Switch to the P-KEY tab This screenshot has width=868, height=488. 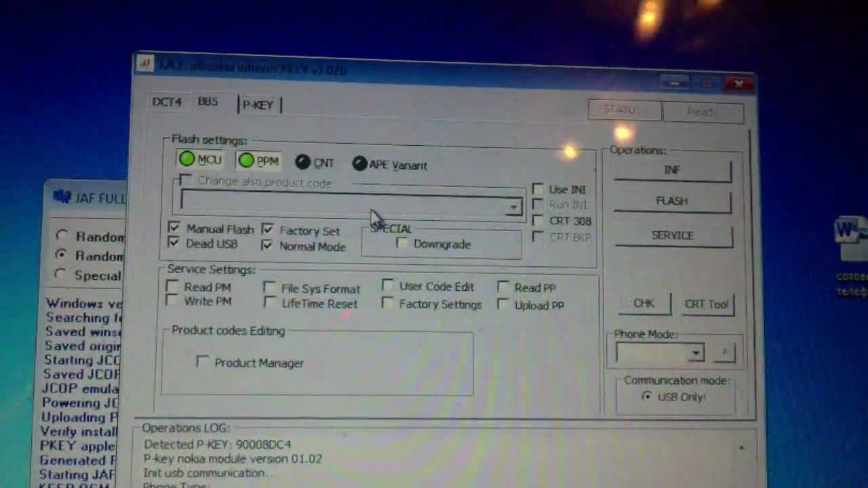pos(258,104)
